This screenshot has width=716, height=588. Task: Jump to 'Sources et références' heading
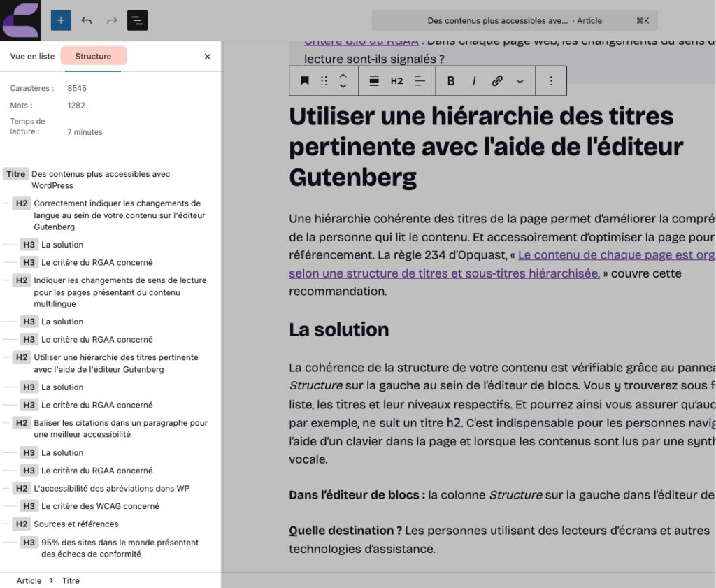[x=76, y=524]
